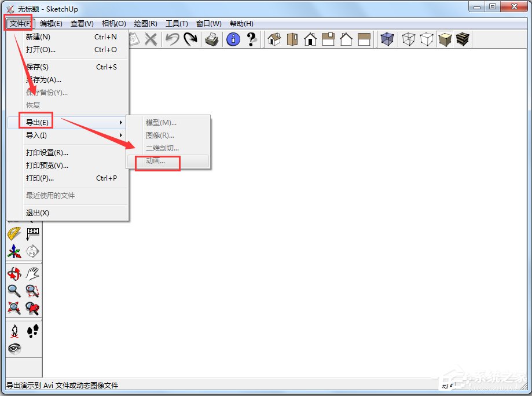
Task: Switch to Front view house icon
Action: click(310, 39)
